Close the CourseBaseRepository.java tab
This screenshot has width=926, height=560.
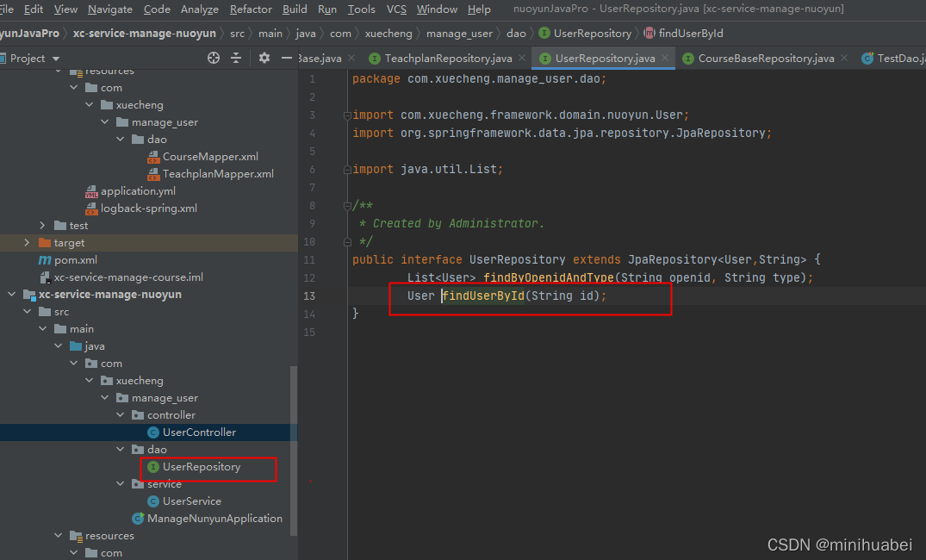[x=844, y=58]
